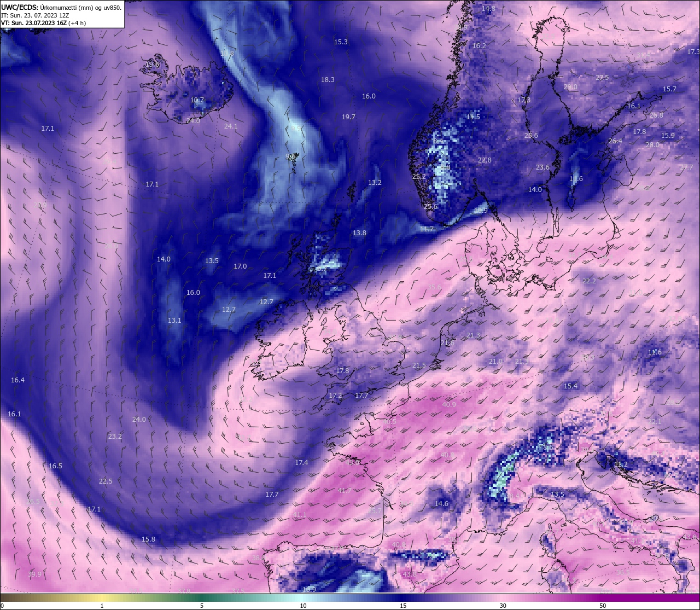700x610 pixels.
Task: Click the 13.1 value in the Atlantic
Action: (x=174, y=321)
